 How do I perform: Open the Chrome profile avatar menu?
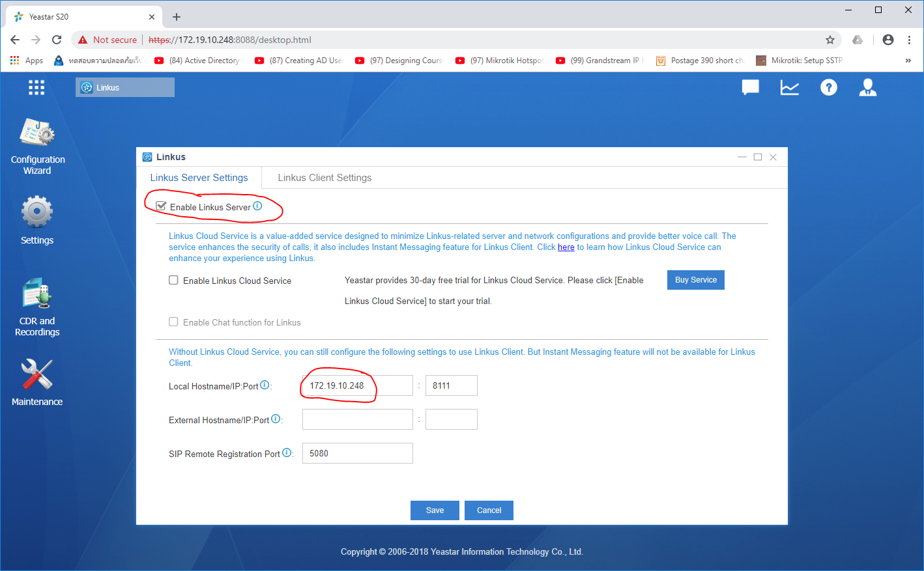click(x=888, y=40)
